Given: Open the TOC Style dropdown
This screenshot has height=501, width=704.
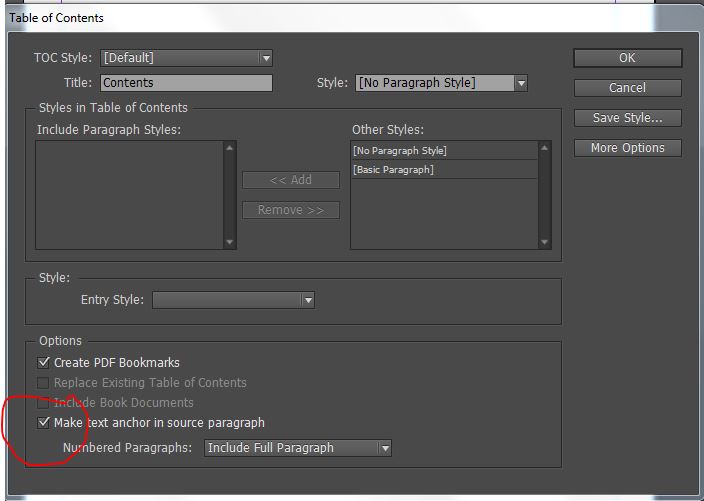Looking at the screenshot, I should point(186,58).
